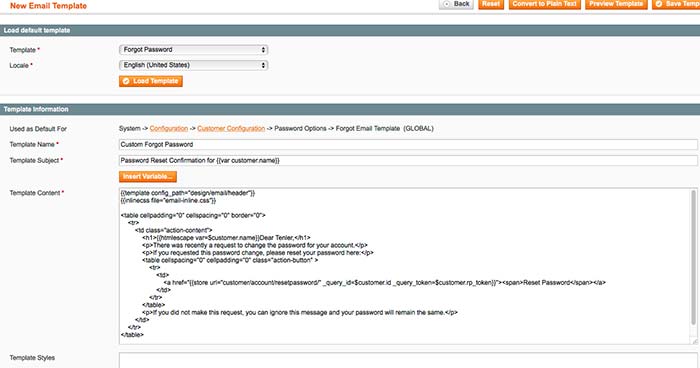Click the Preview Template button
The height and width of the screenshot is (368, 700).
click(616, 4)
